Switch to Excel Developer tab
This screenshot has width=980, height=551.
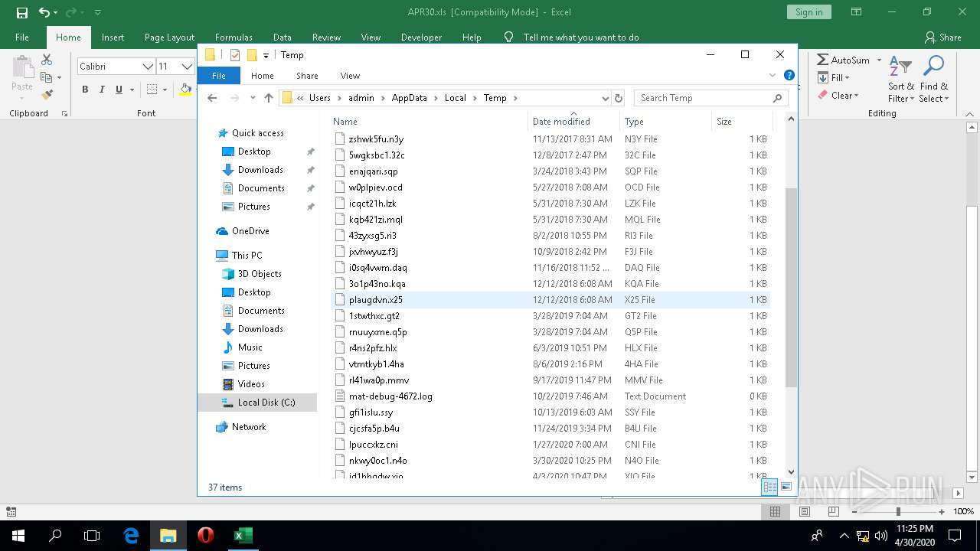[421, 37]
